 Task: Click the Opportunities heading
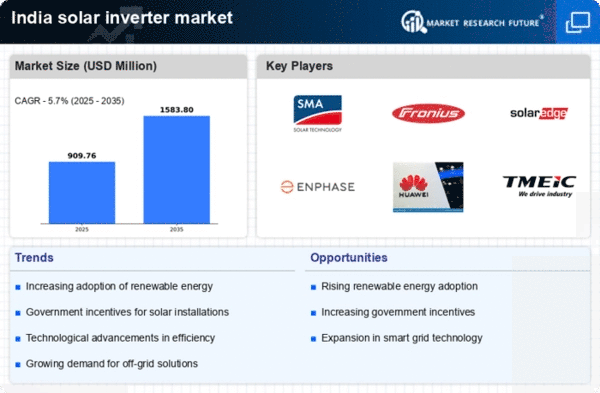(349, 258)
